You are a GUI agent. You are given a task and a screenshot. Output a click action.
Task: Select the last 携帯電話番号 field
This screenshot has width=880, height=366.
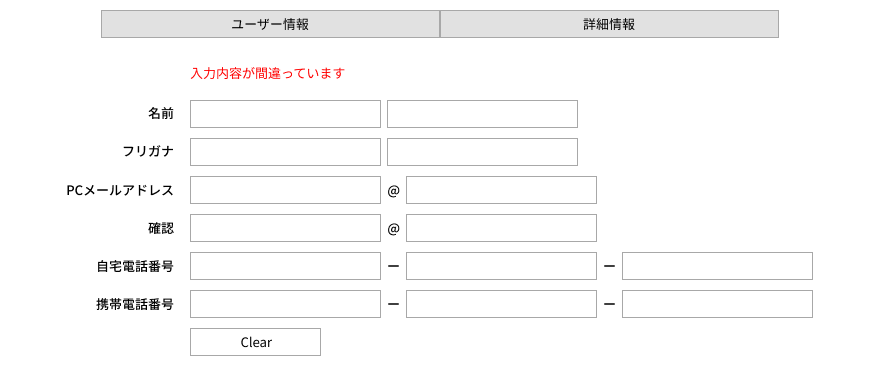tap(717, 304)
